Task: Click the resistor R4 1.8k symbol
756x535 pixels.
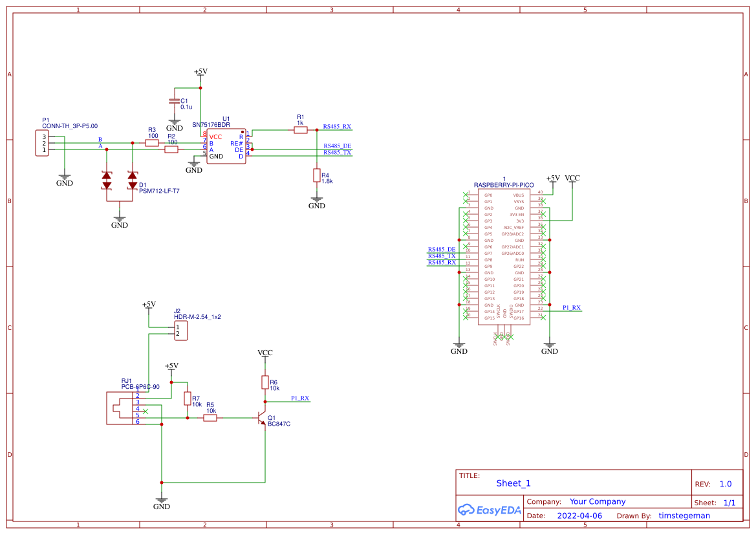Action: pyautogui.click(x=316, y=177)
